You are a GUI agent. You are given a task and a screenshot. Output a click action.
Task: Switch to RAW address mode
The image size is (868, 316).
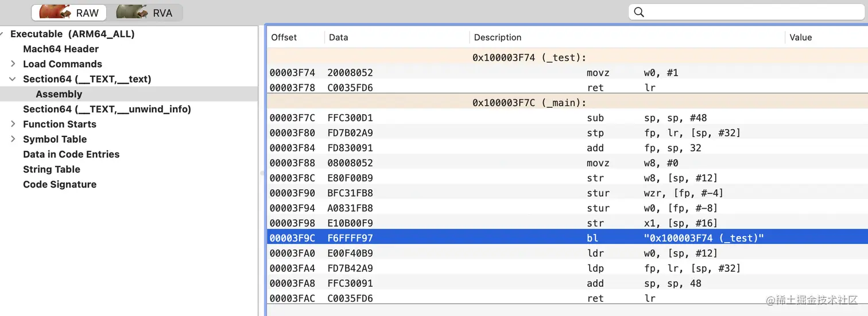tap(69, 13)
